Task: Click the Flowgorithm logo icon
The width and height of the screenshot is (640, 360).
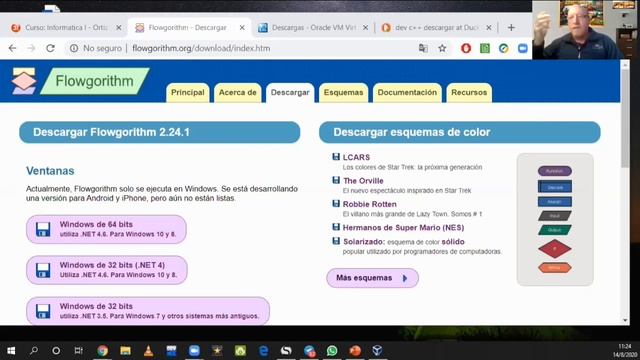Action: pyautogui.click(x=24, y=81)
